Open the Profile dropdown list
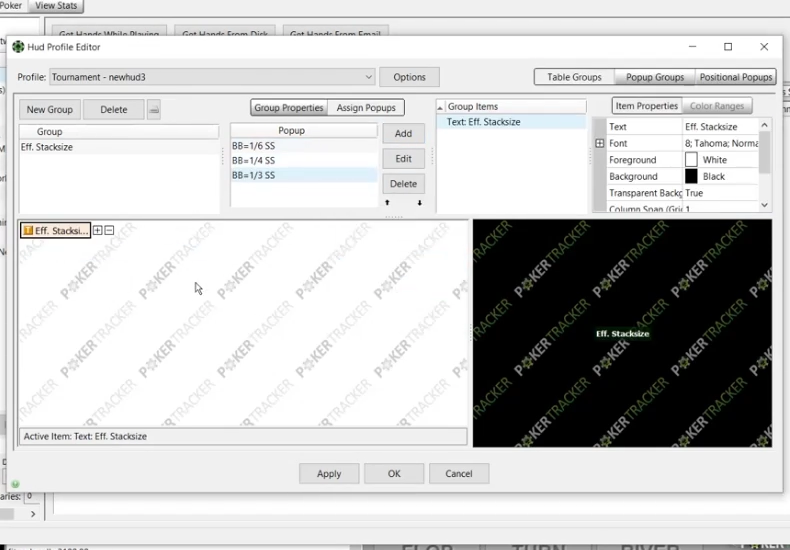The image size is (790, 550). click(x=368, y=77)
